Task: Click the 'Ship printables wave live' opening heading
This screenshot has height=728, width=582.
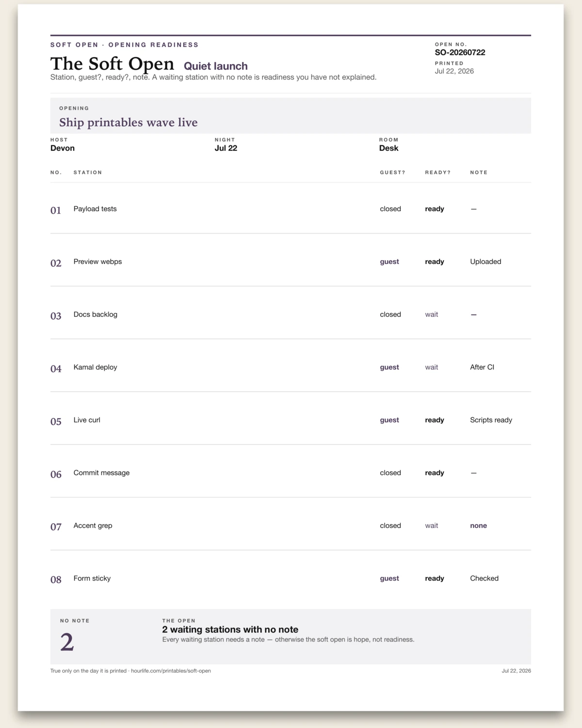Action: (x=129, y=122)
